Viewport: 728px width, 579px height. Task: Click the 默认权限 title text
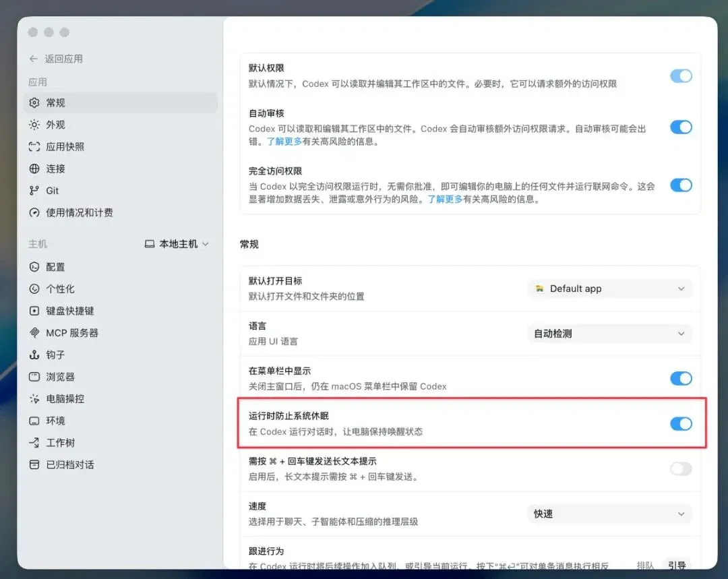point(266,68)
